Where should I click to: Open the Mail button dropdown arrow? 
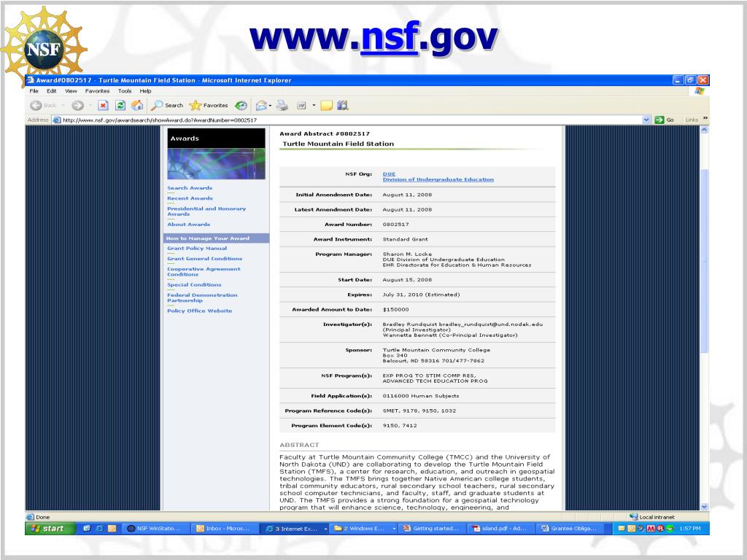click(270, 106)
